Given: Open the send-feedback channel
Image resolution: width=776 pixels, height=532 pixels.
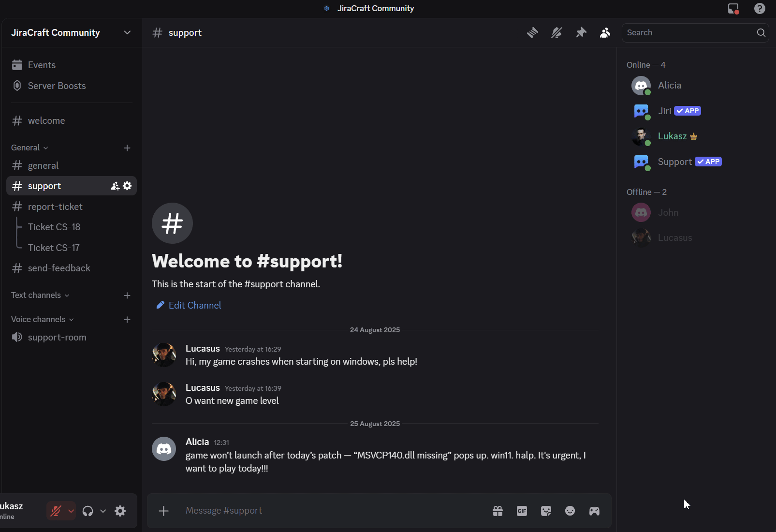Looking at the screenshot, I should pyautogui.click(x=72, y=268).
